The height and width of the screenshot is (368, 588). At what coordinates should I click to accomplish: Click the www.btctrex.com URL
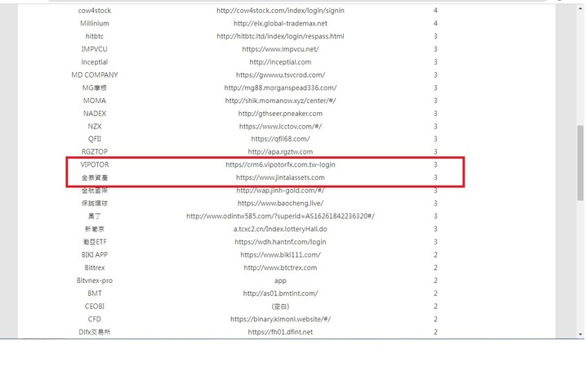point(280,267)
